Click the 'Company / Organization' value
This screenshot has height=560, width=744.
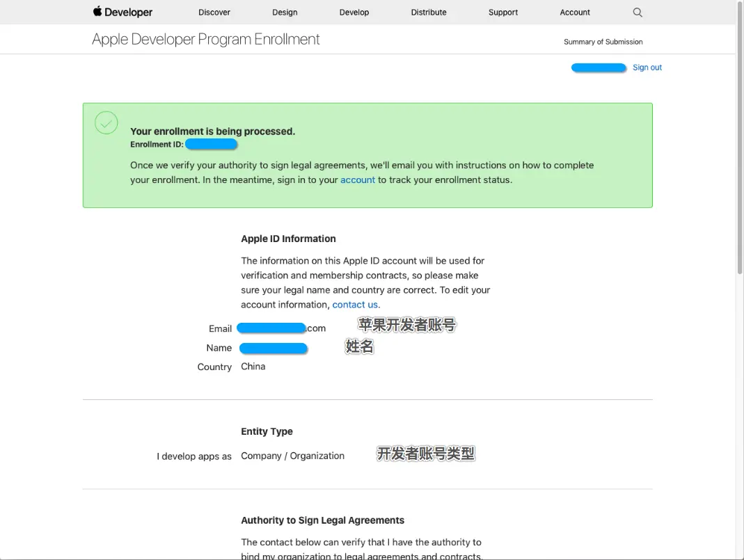click(x=292, y=456)
